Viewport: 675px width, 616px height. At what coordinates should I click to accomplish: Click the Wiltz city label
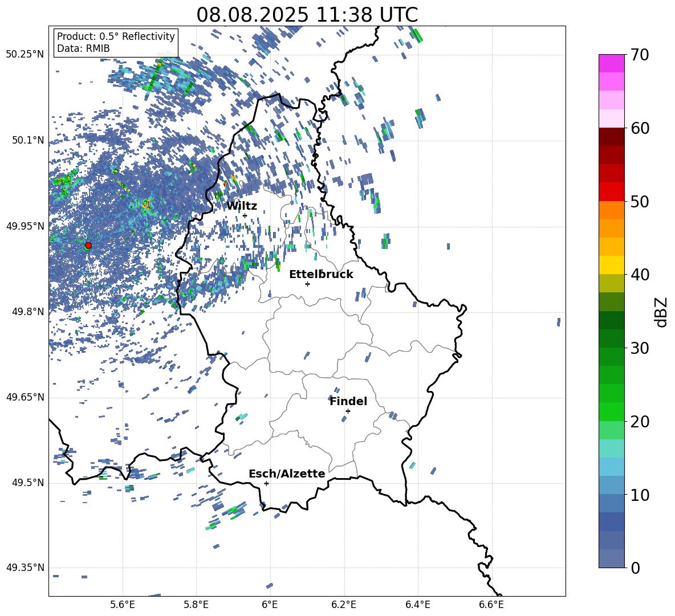point(242,206)
